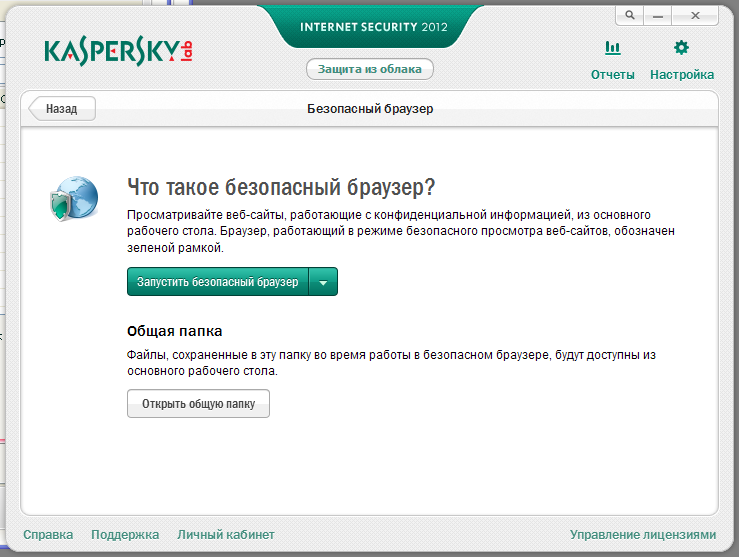Click the search magnifier icon
739x557 pixels.
630,15
